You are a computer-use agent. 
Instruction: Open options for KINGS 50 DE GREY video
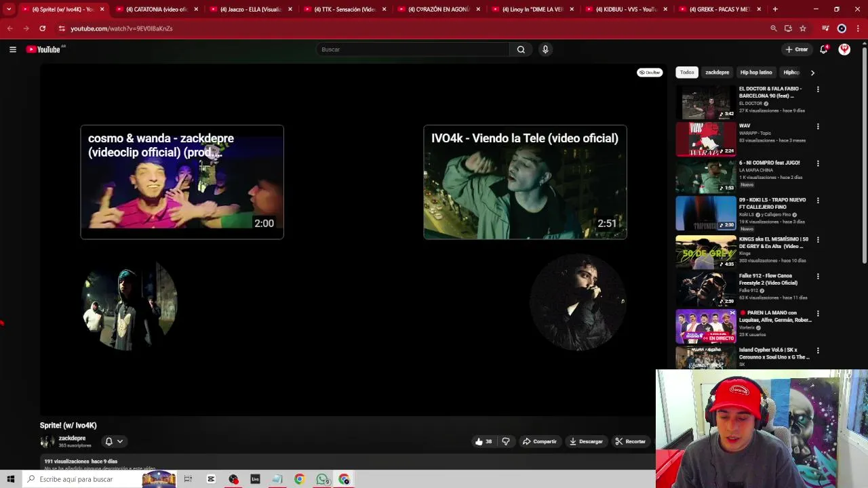(818, 240)
